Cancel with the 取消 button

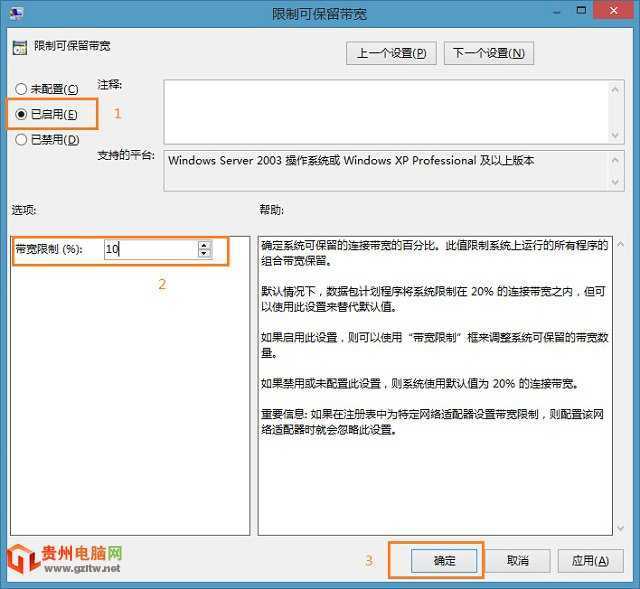pos(518,561)
